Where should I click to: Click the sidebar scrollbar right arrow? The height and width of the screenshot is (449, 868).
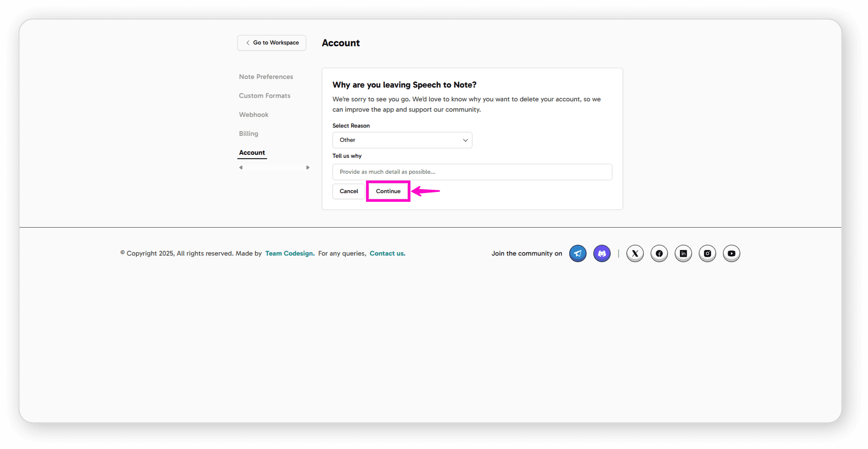tap(308, 168)
